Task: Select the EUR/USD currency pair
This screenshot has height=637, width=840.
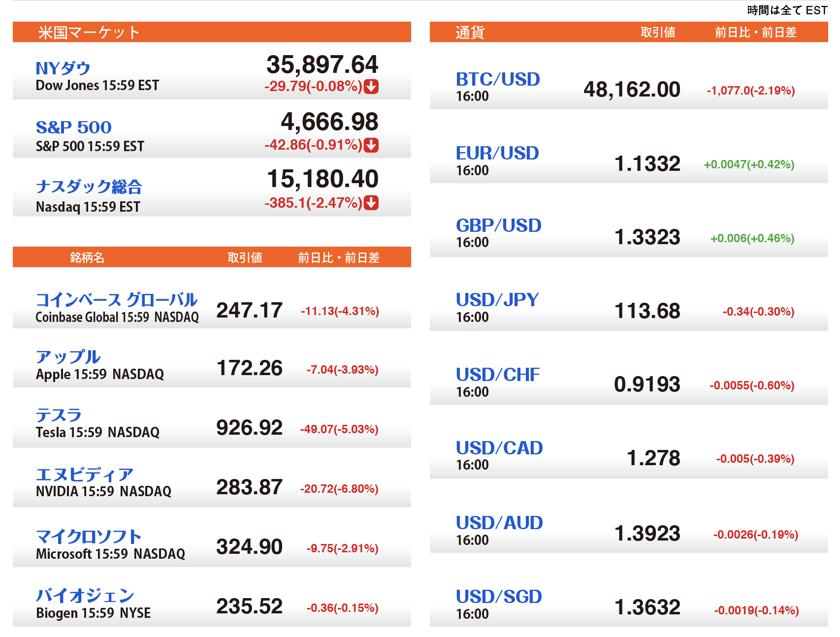Action: pyautogui.click(x=497, y=153)
